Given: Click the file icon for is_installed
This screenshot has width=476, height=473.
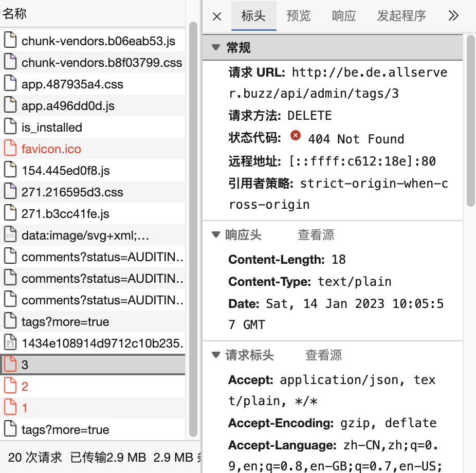Looking at the screenshot, I should (10, 127).
